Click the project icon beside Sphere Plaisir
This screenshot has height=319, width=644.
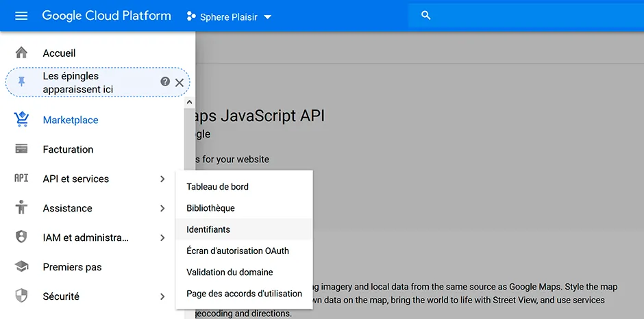(191, 16)
